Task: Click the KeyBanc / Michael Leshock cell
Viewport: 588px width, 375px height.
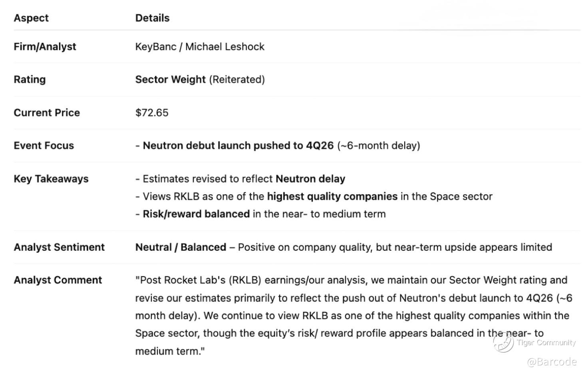Action: tap(200, 47)
